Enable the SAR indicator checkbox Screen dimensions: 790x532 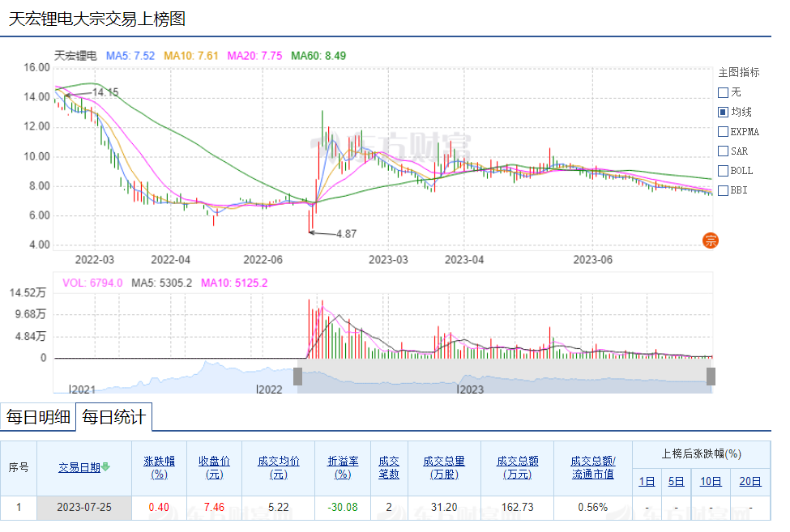[723, 151]
